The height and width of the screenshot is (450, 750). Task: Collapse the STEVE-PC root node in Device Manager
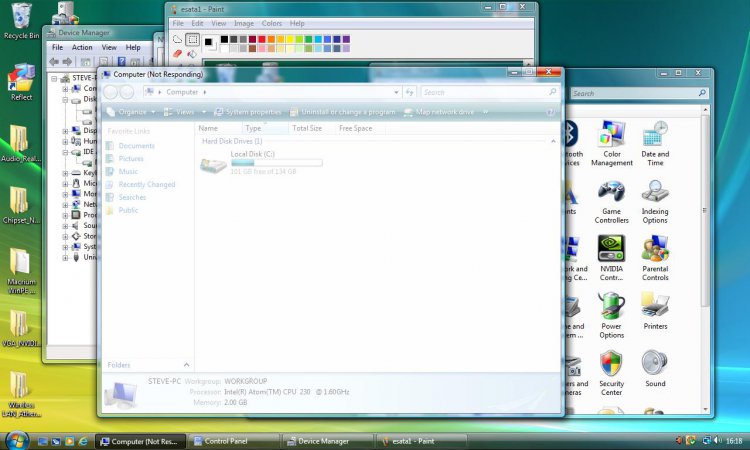click(55, 78)
